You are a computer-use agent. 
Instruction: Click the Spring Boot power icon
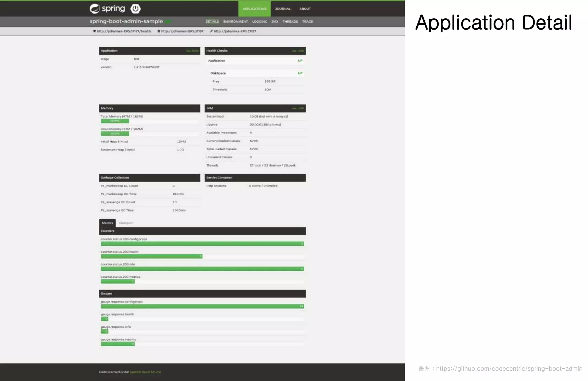point(136,9)
